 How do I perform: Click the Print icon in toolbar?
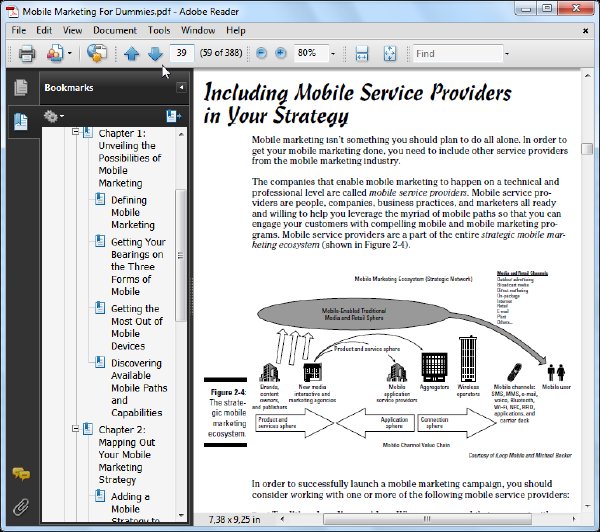pyautogui.click(x=27, y=53)
